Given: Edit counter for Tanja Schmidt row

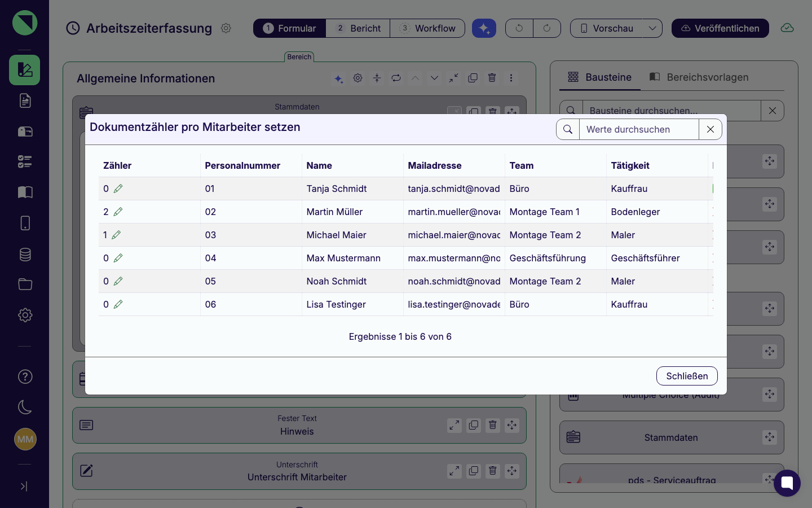Looking at the screenshot, I should [x=118, y=189].
